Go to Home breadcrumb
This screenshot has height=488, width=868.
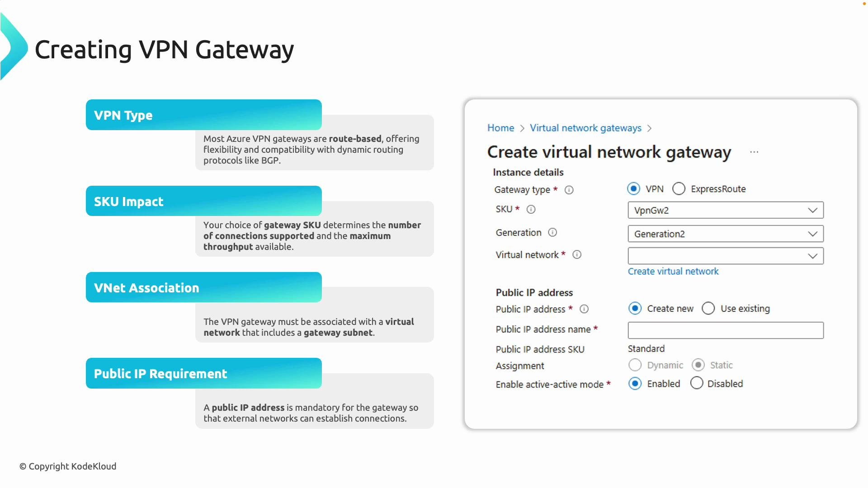coord(500,128)
